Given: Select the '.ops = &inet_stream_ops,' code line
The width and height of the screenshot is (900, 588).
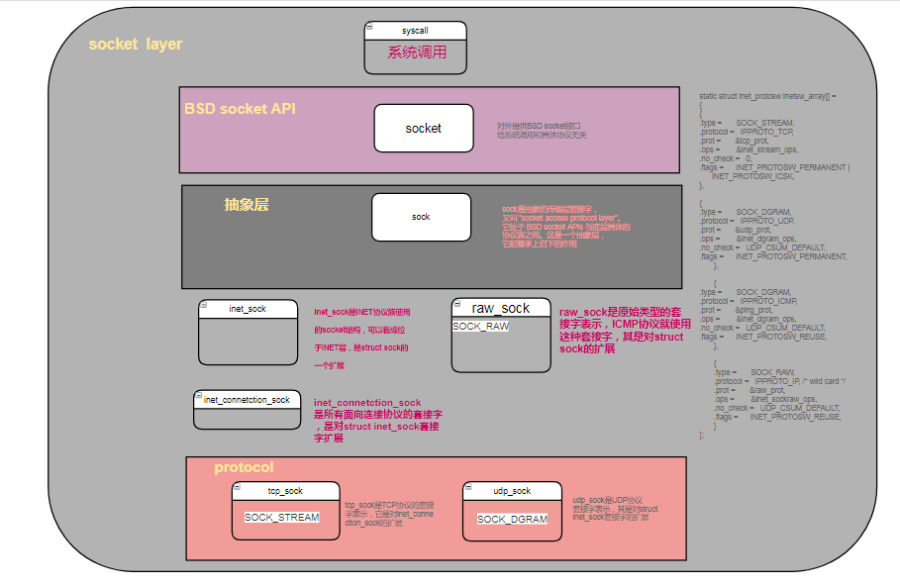Looking at the screenshot, I should click(x=750, y=149).
